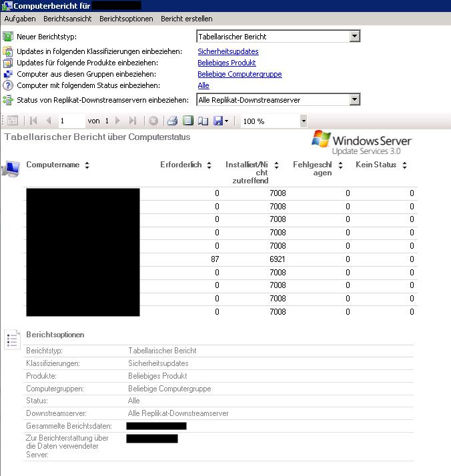
Task: Click the Alle status link
Action: click(203, 85)
